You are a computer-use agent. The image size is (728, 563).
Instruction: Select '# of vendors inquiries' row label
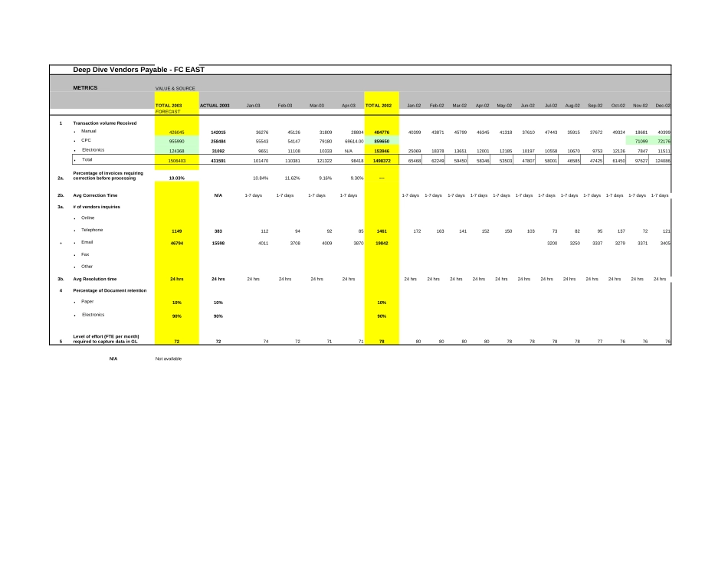tap(97, 207)
